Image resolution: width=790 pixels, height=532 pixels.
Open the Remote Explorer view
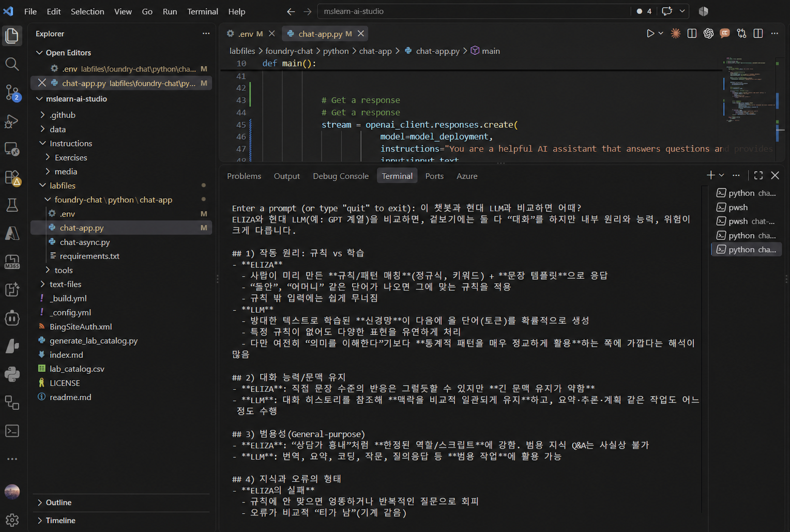click(12, 149)
